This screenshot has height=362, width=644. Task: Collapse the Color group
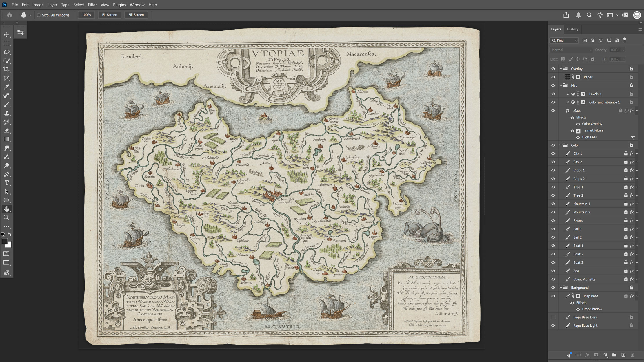click(x=561, y=145)
